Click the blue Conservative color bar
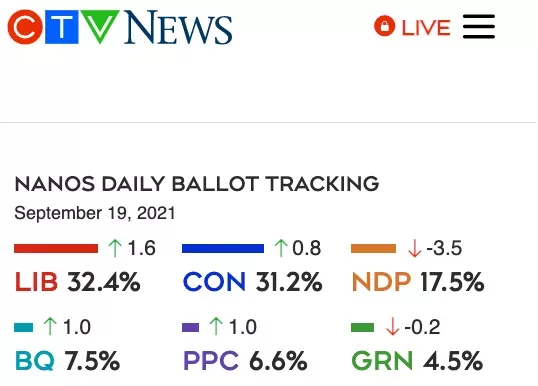Image resolution: width=538 pixels, height=386 pixels. tap(223, 248)
